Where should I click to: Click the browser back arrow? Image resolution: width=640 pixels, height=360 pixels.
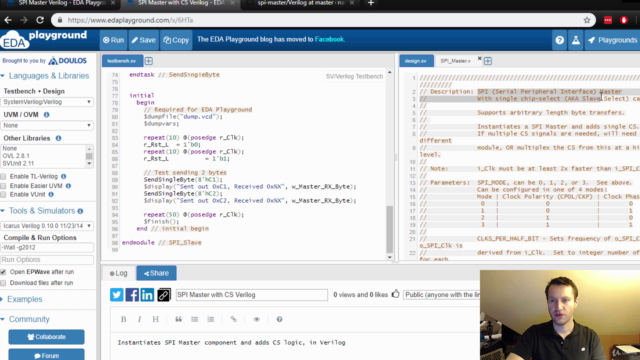point(8,20)
